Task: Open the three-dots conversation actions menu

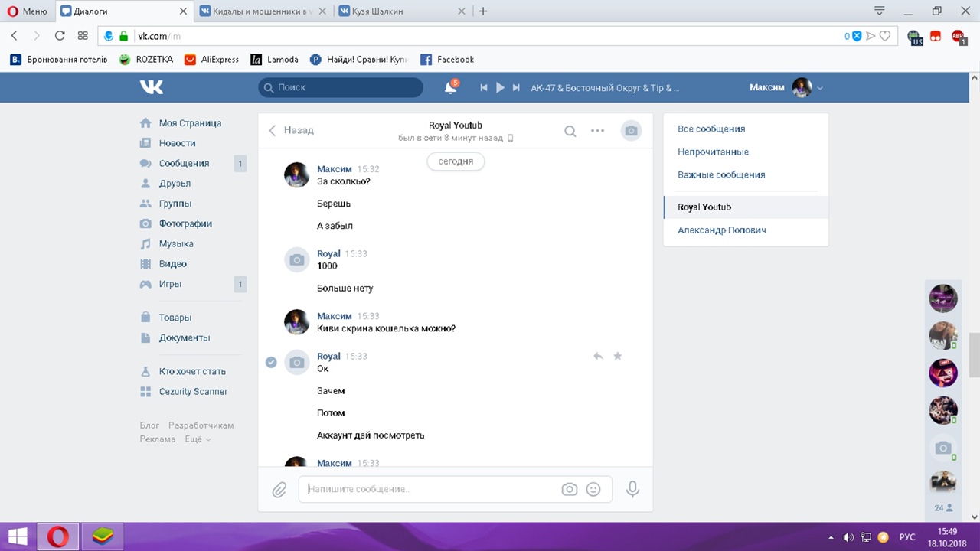Action: coord(597,131)
